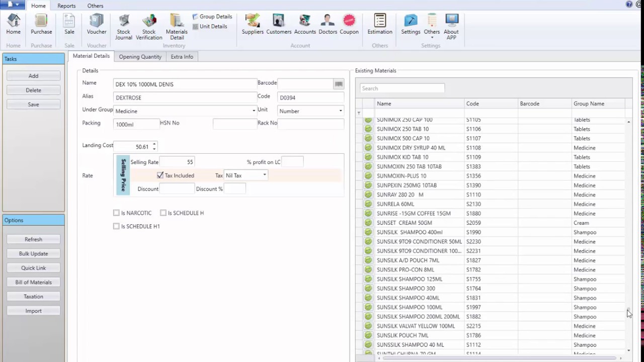Viewport: 644px width, 362px height.
Task: Select row SUNRISE -15GM COFFEE 15GM
Action: 493,213
